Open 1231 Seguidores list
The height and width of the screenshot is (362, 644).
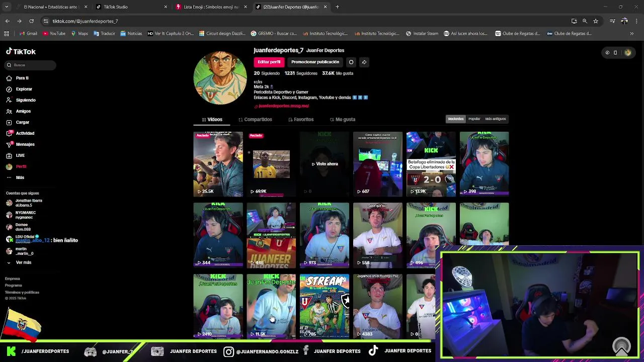tap(301, 73)
